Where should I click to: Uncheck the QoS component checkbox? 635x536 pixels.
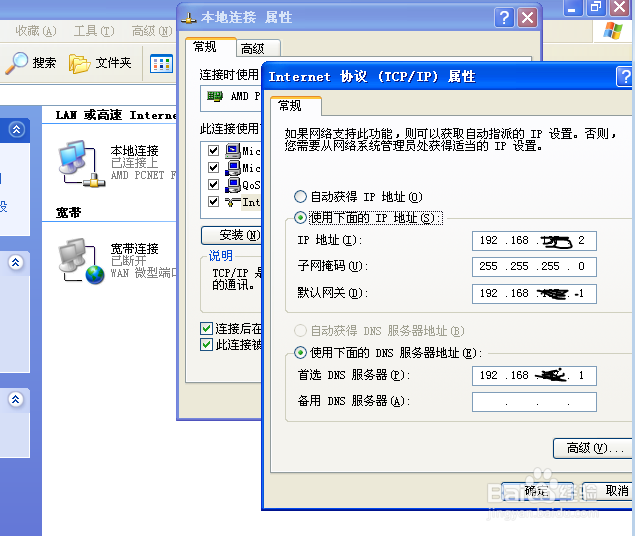click(x=213, y=185)
